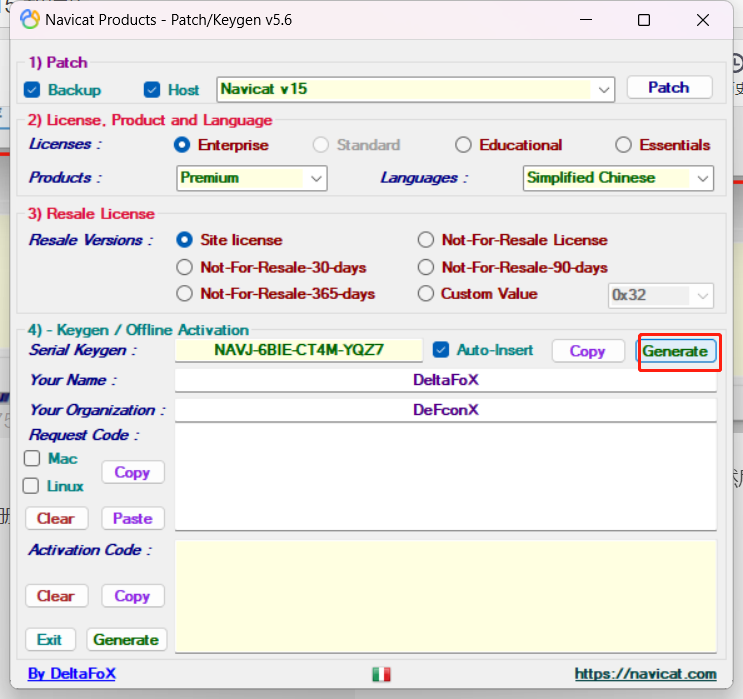
Task: Click the Your Name field containing DeltaFoX
Action: [445, 380]
